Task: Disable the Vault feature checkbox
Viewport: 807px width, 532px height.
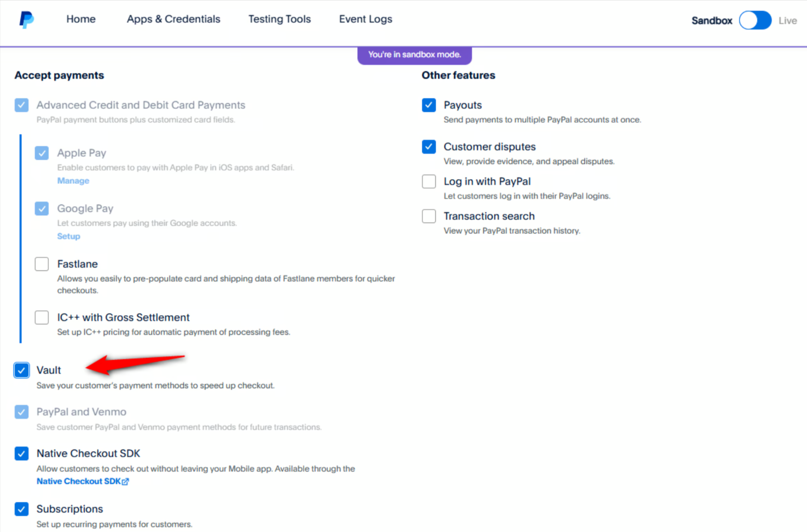Action: tap(21, 370)
